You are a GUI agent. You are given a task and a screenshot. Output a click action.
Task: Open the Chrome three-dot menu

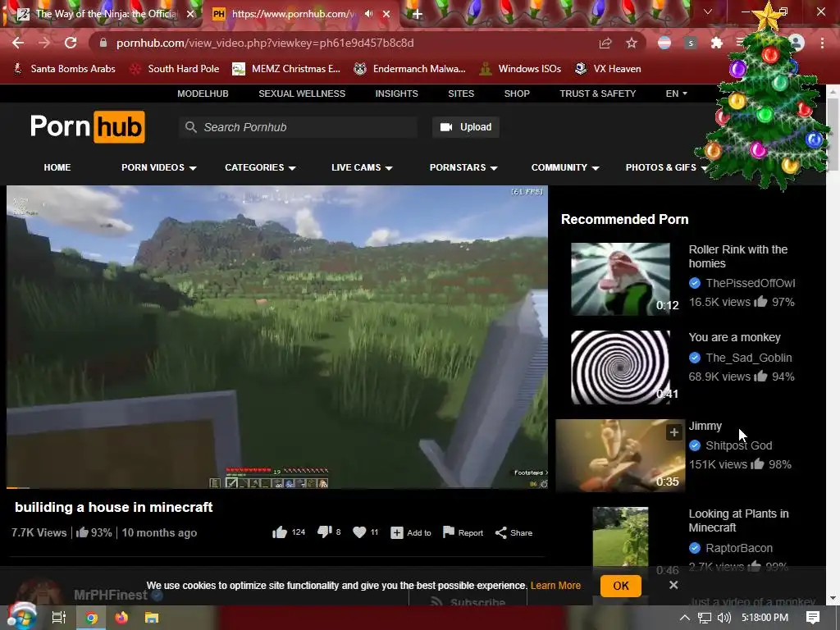822,43
